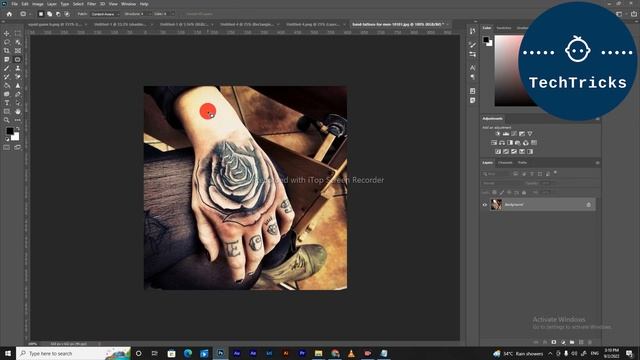Reset default foreground and background colors

pos(7,139)
